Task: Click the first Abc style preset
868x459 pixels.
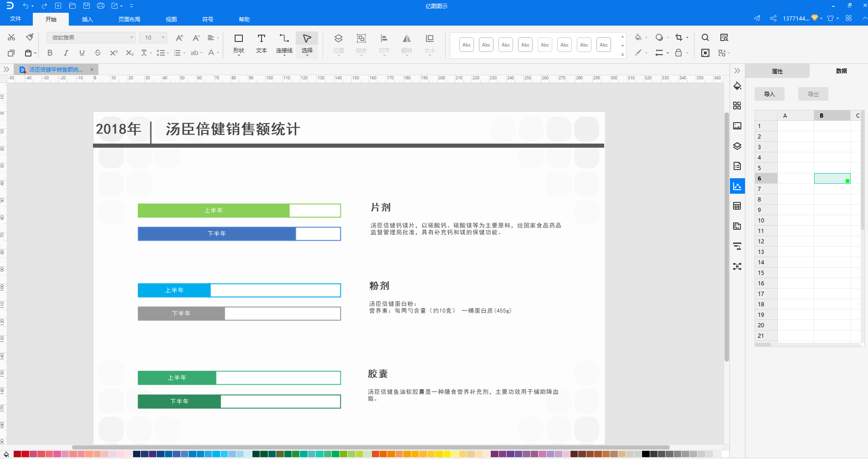Action: [x=467, y=45]
